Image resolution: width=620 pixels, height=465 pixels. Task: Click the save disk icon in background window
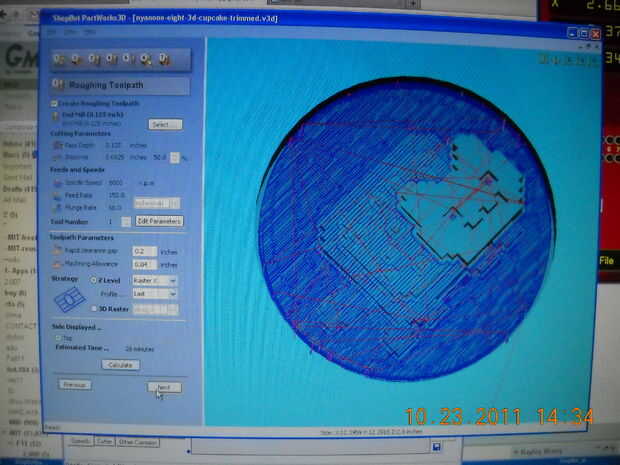point(437,446)
